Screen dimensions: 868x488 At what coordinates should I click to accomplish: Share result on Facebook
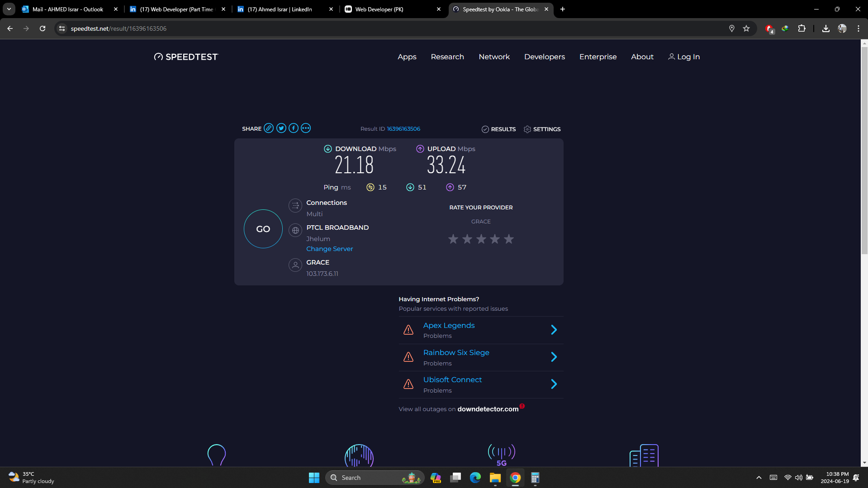pyautogui.click(x=294, y=128)
